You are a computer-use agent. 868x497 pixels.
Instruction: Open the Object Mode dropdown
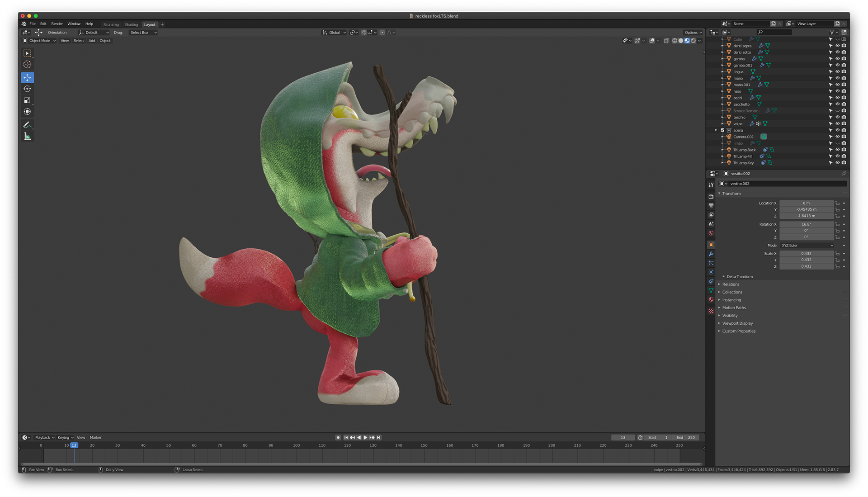(x=40, y=41)
